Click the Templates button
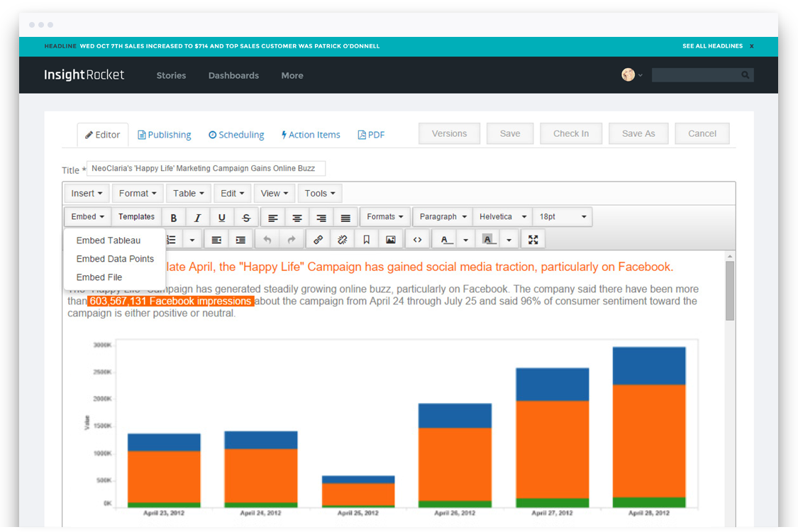 (x=136, y=216)
